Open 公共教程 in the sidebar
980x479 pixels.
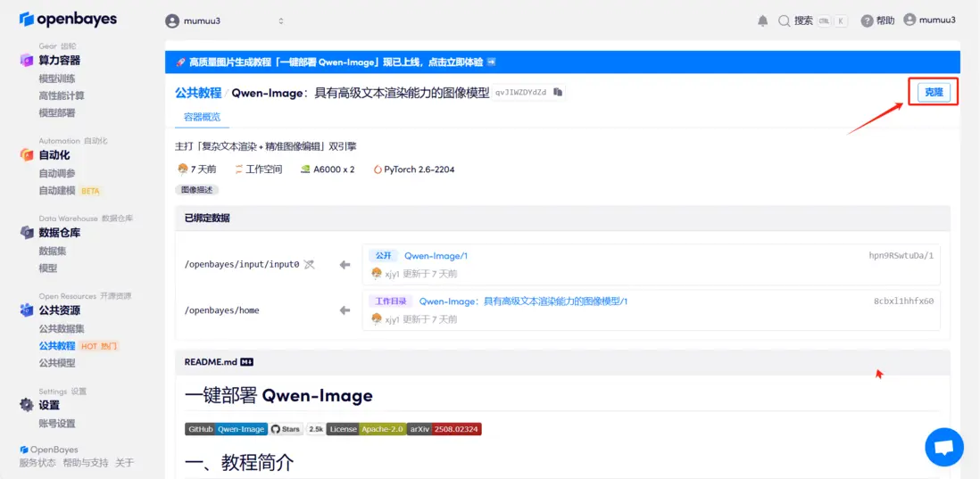(57, 345)
